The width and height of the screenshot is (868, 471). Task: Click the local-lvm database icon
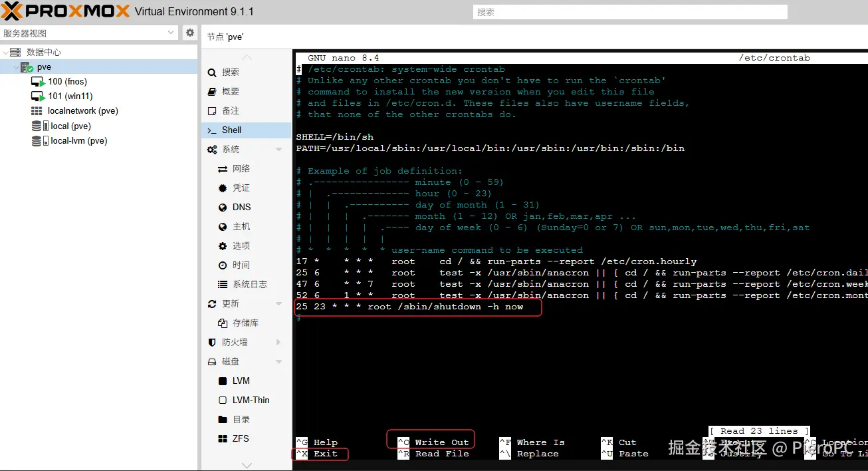click(x=37, y=140)
